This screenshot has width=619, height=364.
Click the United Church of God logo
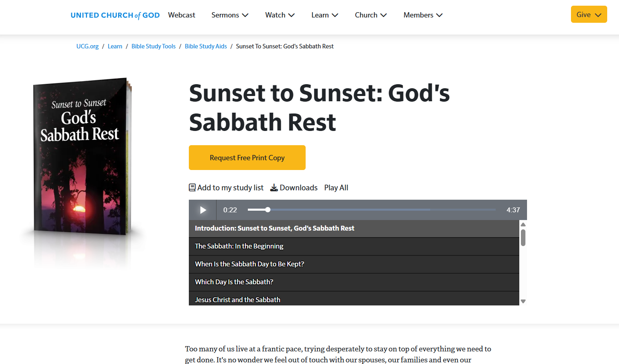coord(115,15)
